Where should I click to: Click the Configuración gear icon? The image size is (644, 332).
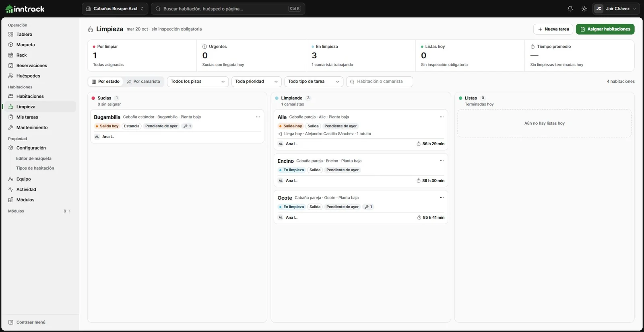11,148
